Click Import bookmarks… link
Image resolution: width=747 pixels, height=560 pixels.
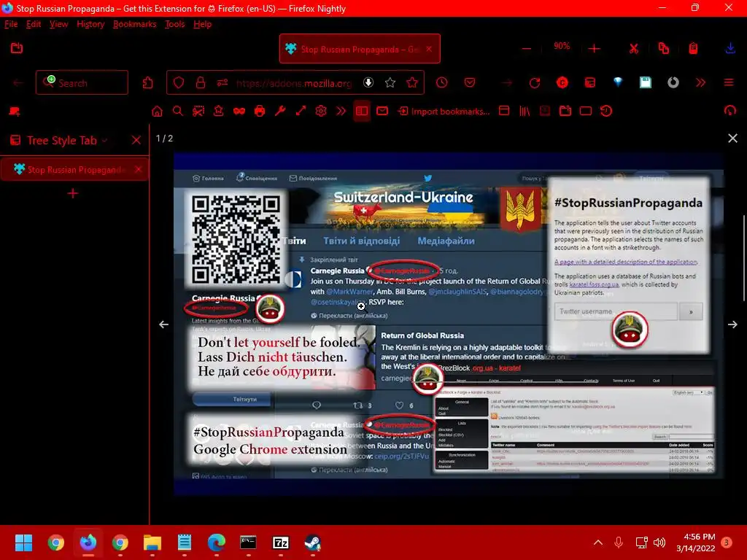pyautogui.click(x=444, y=112)
